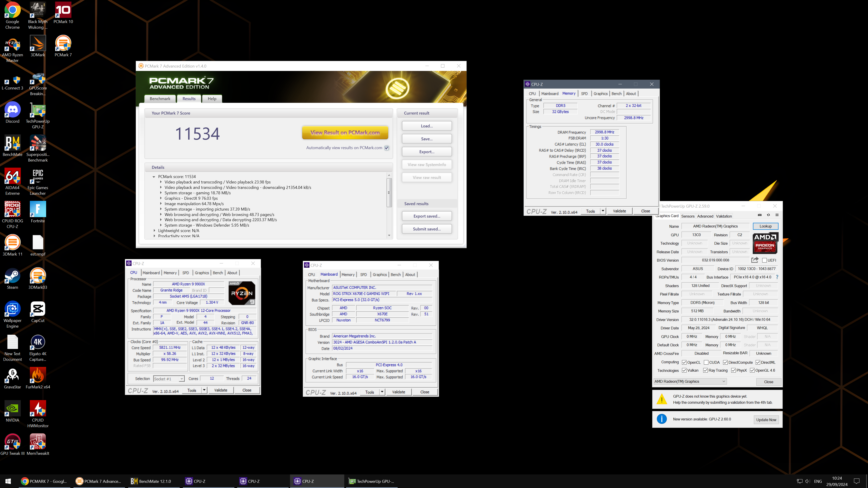Launch BenchMate desktop icon
This screenshot has width=868, height=488.
click(x=12, y=145)
